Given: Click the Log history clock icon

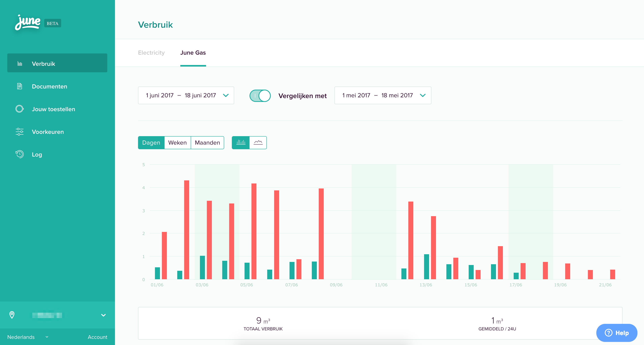Looking at the screenshot, I should (19, 154).
